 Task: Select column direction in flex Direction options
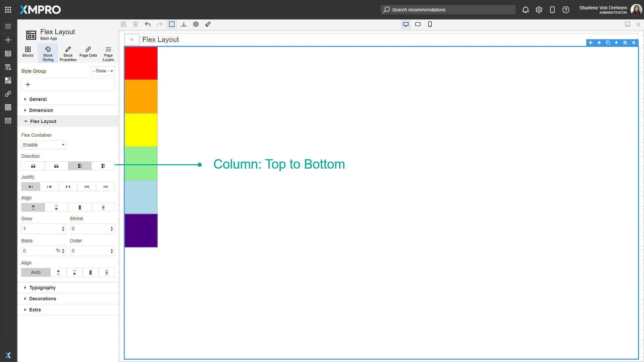pyautogui.click(x=79, y=166)
